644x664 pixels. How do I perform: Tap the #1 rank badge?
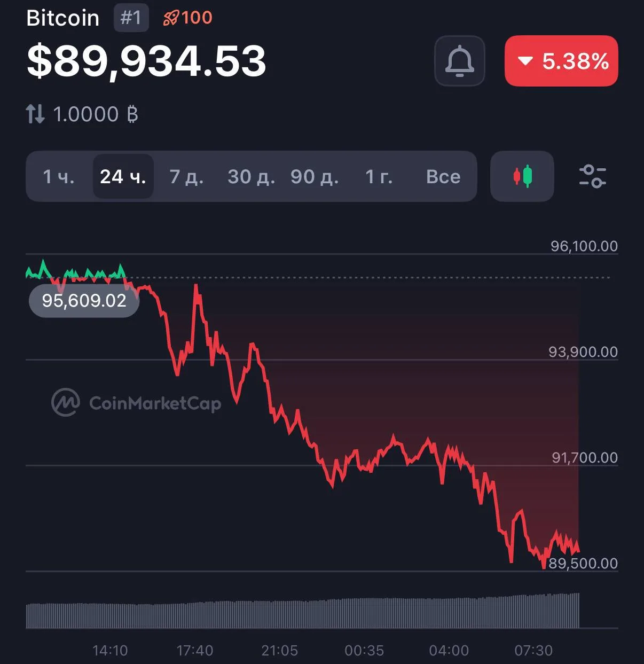point(131,18)
